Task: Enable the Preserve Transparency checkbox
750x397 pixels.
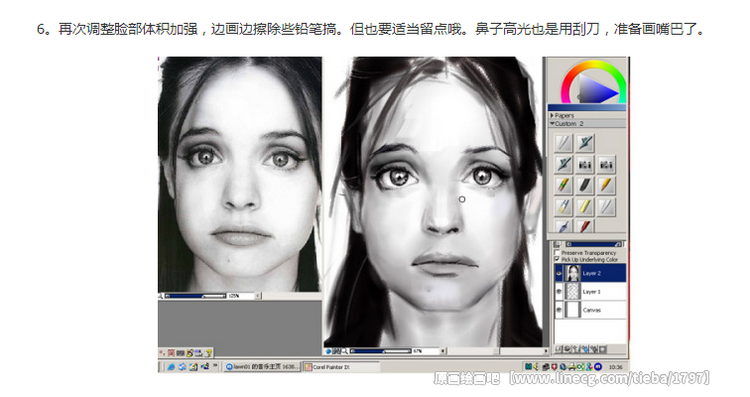Action: coord(557,252)
